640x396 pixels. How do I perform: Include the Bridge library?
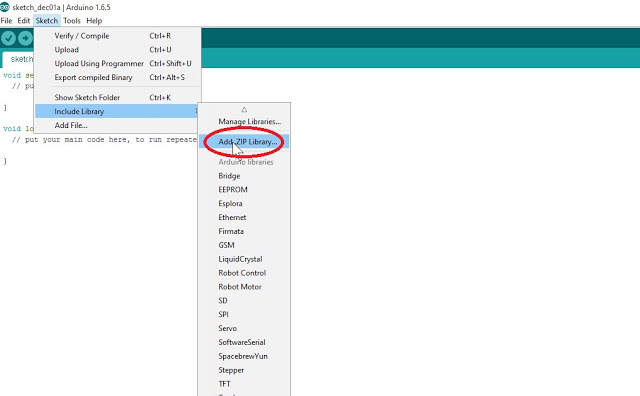pyautogui.click(x=244, y=176)
